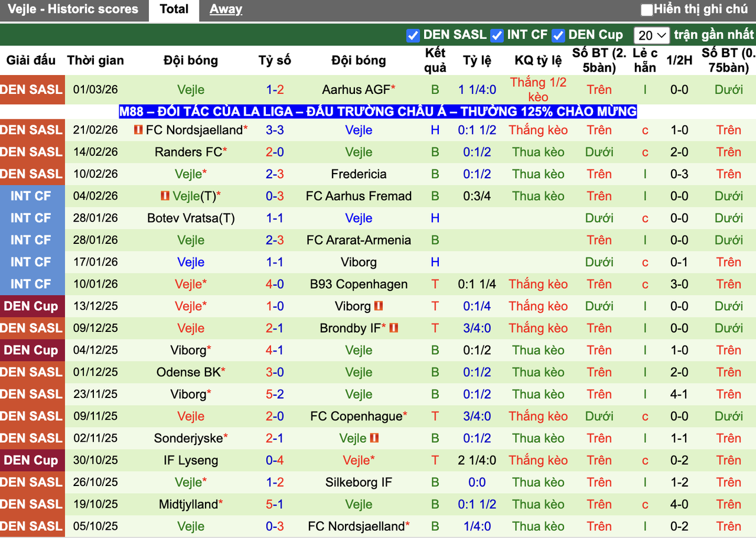Select Midtjylland team name

point(188,504)
